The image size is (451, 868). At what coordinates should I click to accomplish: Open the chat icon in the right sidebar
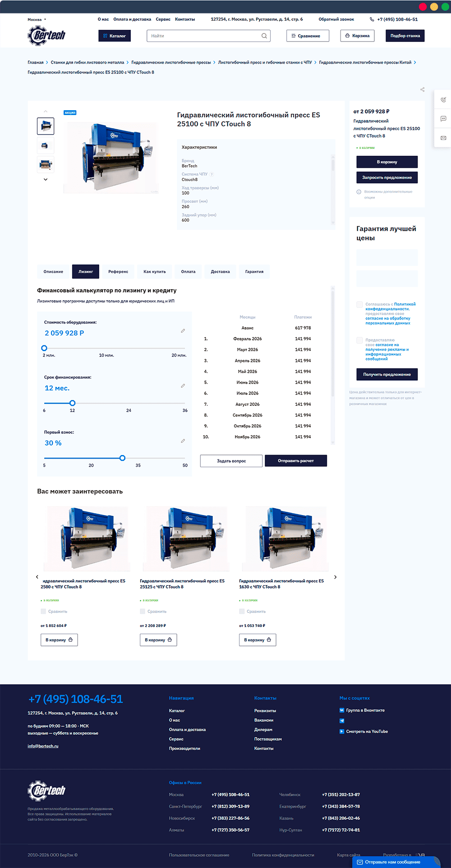[x=443, y=119]
